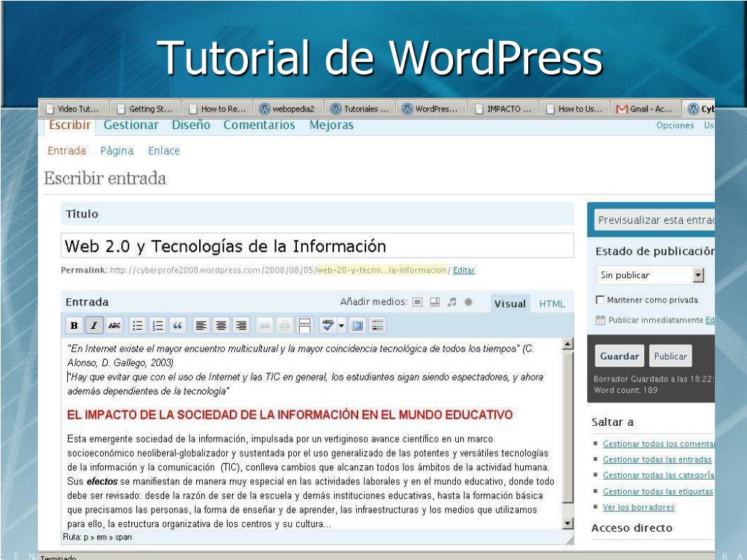Screen dimensions: 747x560
Task: Open Gestionar todos los comentarios link
Action: [659, 444]
